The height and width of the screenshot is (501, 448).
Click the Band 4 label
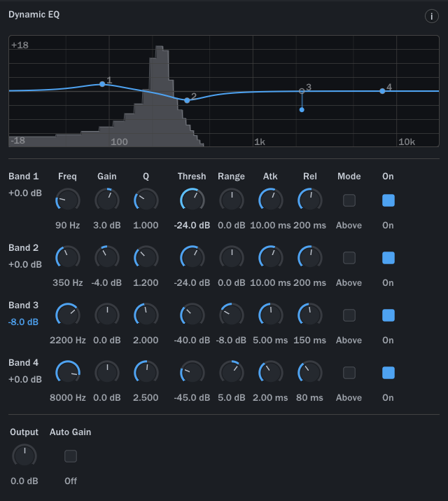(x=23, y=363)
